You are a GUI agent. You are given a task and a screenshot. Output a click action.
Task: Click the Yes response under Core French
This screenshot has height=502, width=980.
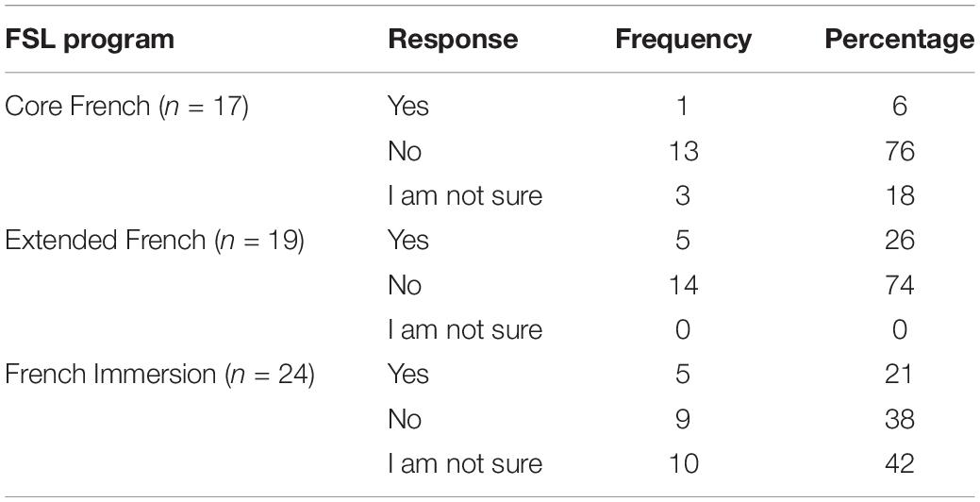(408, 106)
